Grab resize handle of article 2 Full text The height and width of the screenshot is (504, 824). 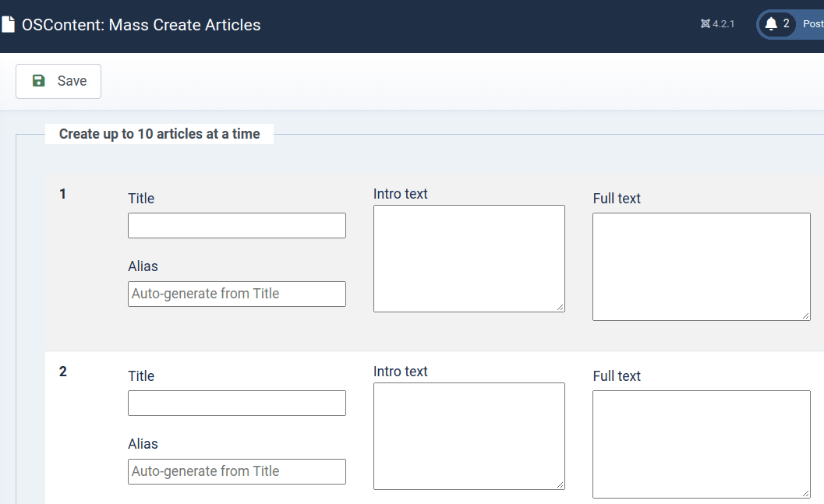click(x=805, y=493)
